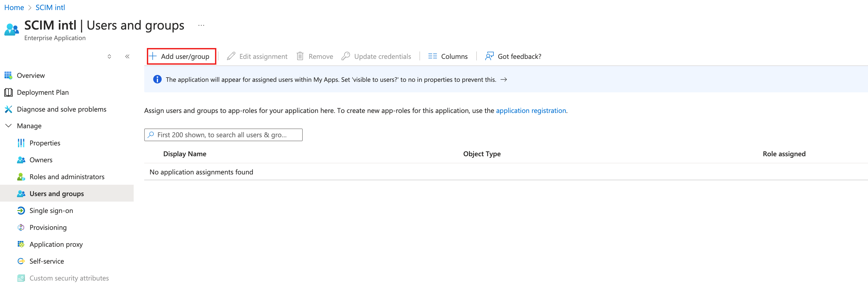Click the Columns list icon
This screenshot has height=285, width=868.
coord(432,56)
